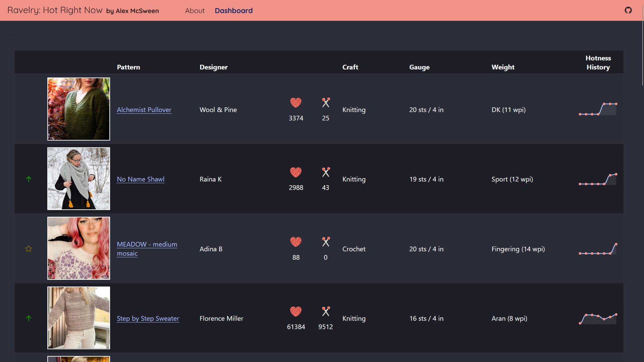This screenshot has height=362, width=644.
Task: Click the star icon beside MEADOW pattern
Action: point(29,249)
